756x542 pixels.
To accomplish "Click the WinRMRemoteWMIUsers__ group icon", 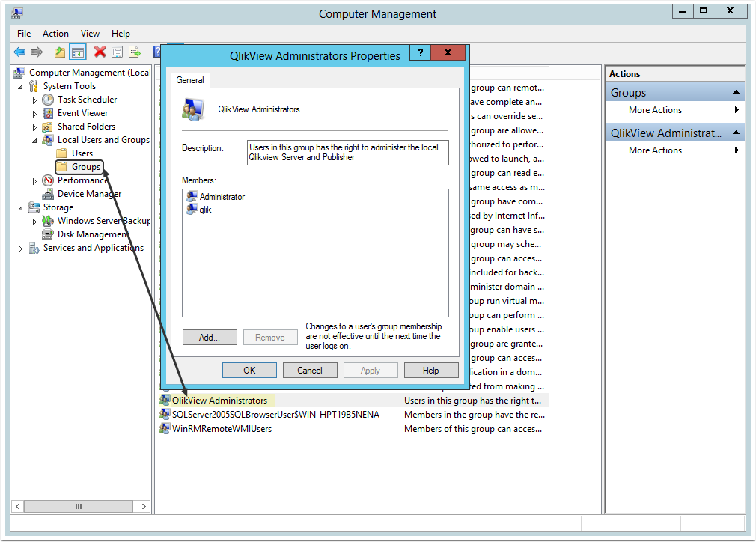I will click(165, 428).
